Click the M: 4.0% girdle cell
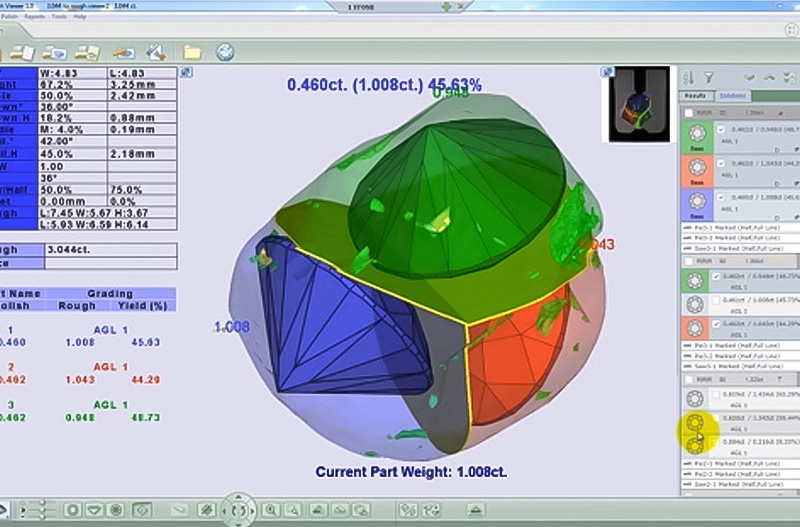The width and height of the screenshot is (800, 527). [x=72, y=130]
